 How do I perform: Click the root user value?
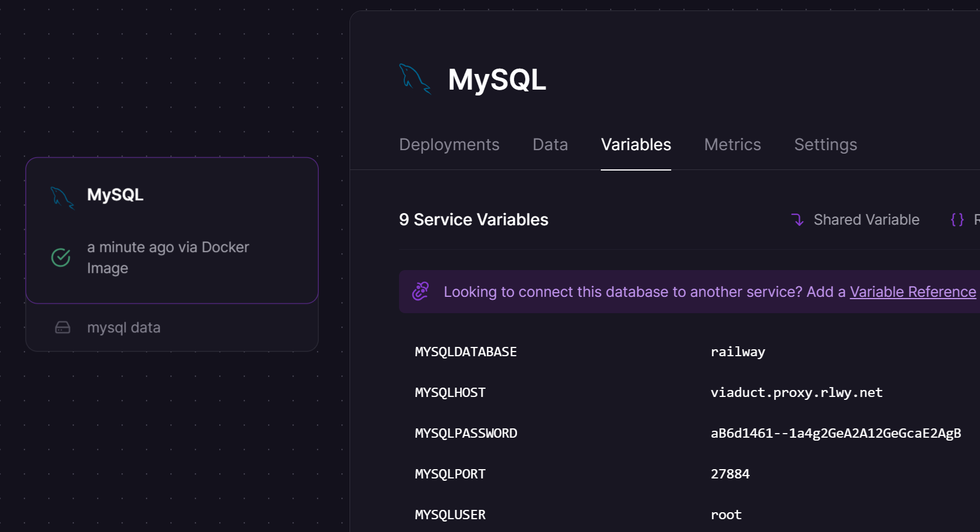pos(726,515)
